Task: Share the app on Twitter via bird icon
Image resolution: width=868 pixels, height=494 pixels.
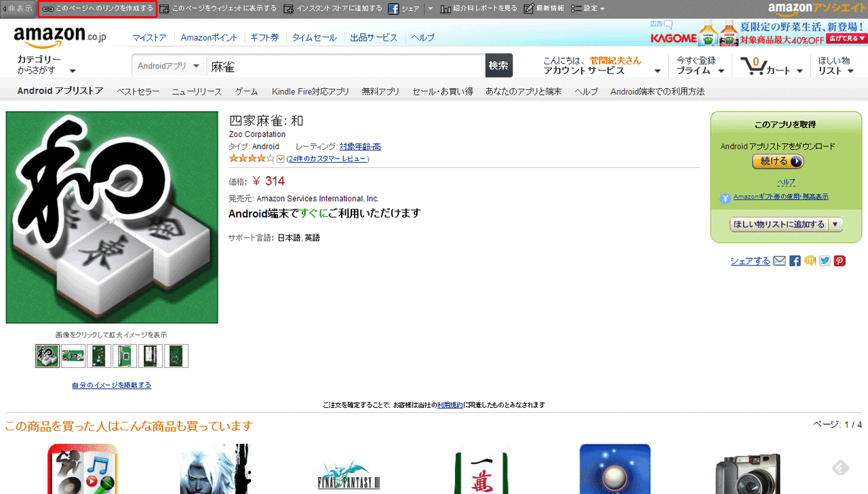Action: tap(825, 261)
